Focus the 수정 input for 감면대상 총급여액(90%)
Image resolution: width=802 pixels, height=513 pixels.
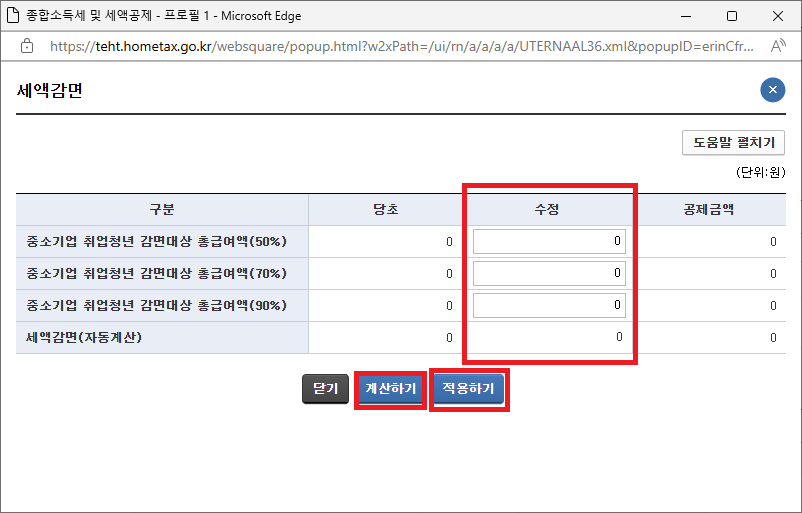(549, 305)
